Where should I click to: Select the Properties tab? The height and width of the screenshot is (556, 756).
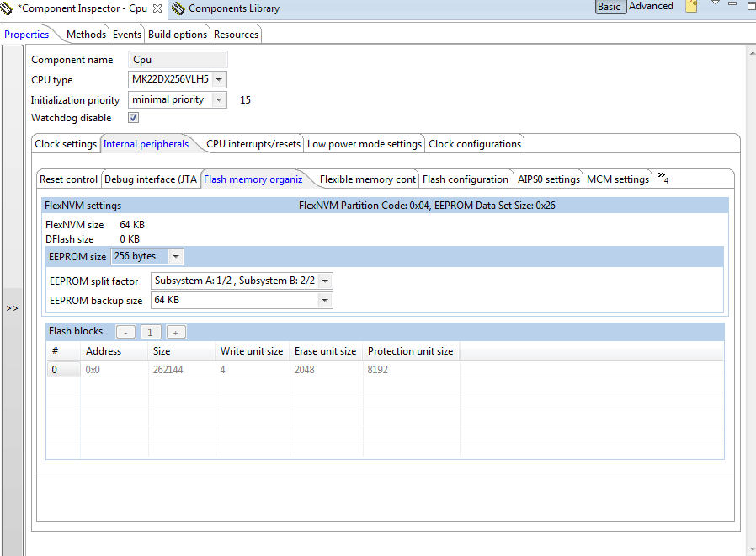click(x=26, y=35)
